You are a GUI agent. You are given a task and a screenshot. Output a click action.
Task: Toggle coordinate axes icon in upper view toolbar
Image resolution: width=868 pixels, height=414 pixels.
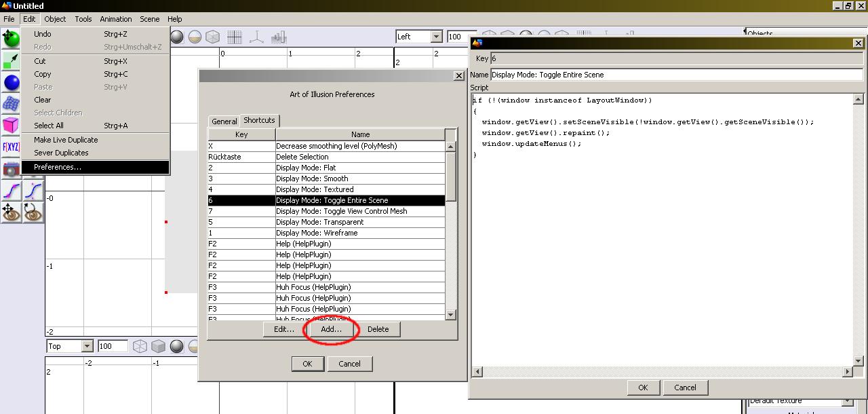pos(256,37)
